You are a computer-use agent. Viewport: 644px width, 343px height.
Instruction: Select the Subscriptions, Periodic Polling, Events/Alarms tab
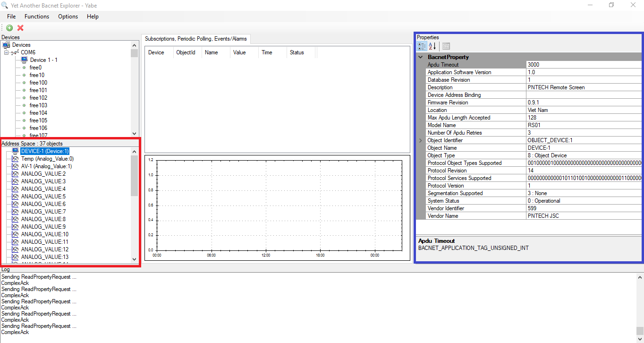click(195, 39)
